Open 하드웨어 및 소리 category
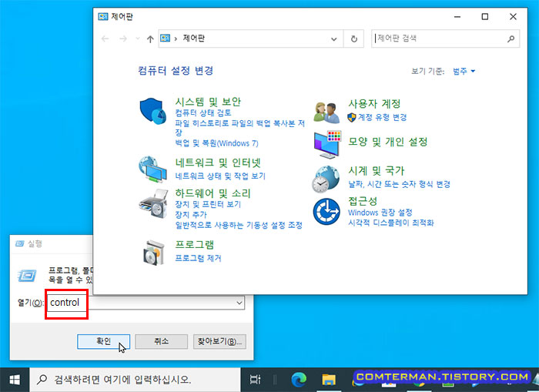This screenshot has width=539, height=392. tap(213, 193)
